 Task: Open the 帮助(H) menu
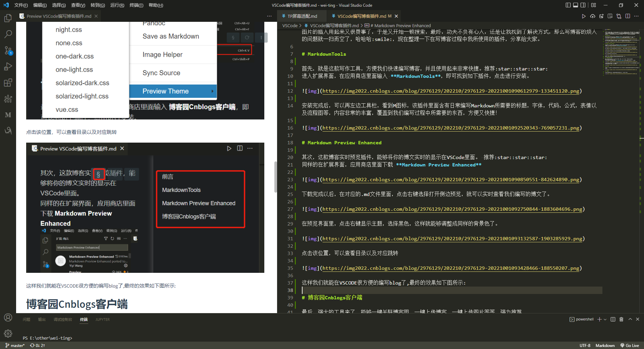coord(156,5)
